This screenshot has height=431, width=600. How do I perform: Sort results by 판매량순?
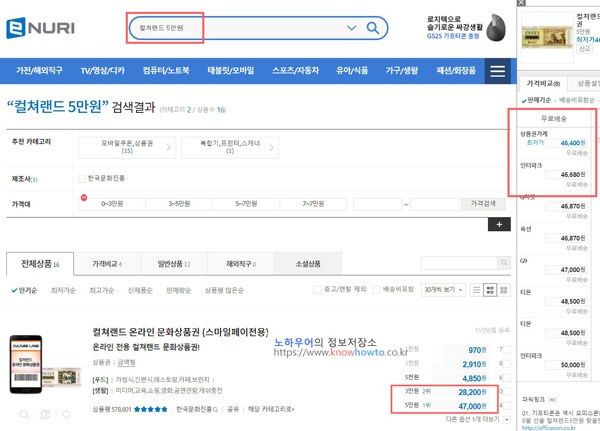click(x=179, y=291)
